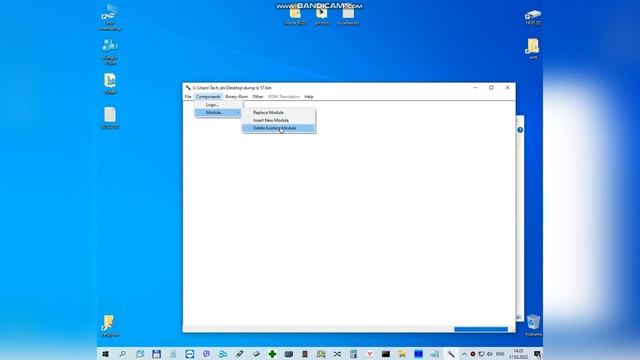
Task: Open taskbar Search magnifier
Action: point(122,354)
